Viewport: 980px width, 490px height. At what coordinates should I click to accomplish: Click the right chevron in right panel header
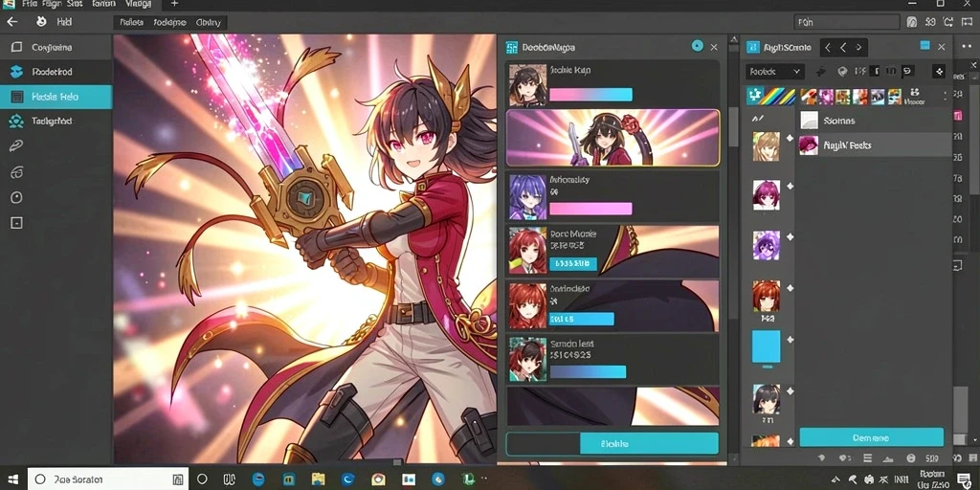point(859,47)
